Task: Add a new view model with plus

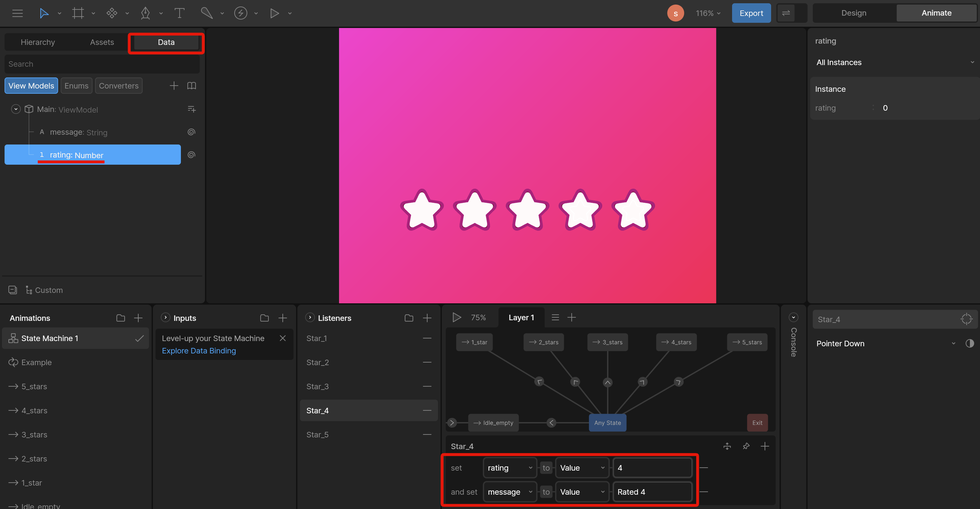Action: pyautogui.click(x=174, y=86)
